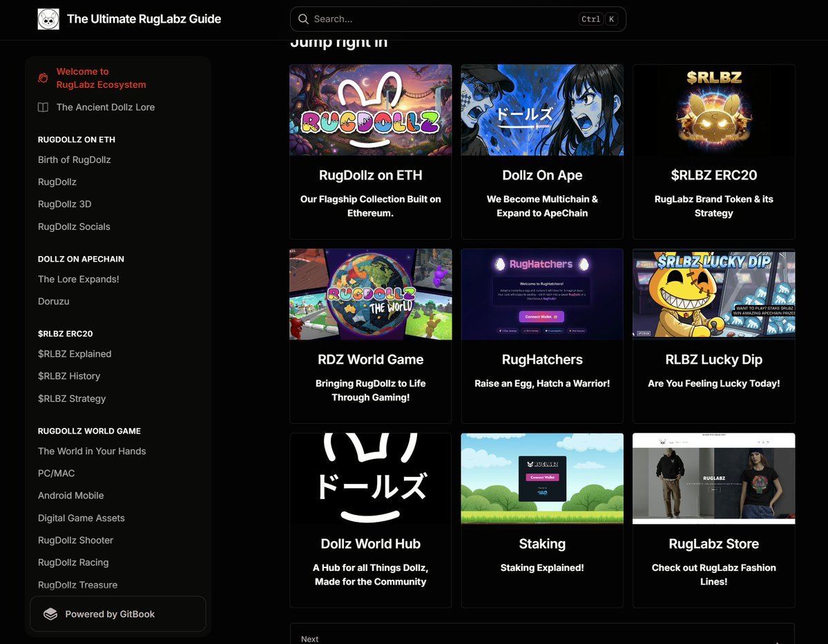
Task: Click the RDZ World Game globe image
Action: click(371, 294)
